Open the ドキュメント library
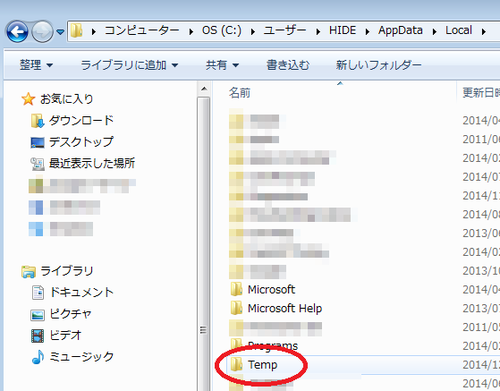This screenshot has width=500, height=391. pos(82,292)
